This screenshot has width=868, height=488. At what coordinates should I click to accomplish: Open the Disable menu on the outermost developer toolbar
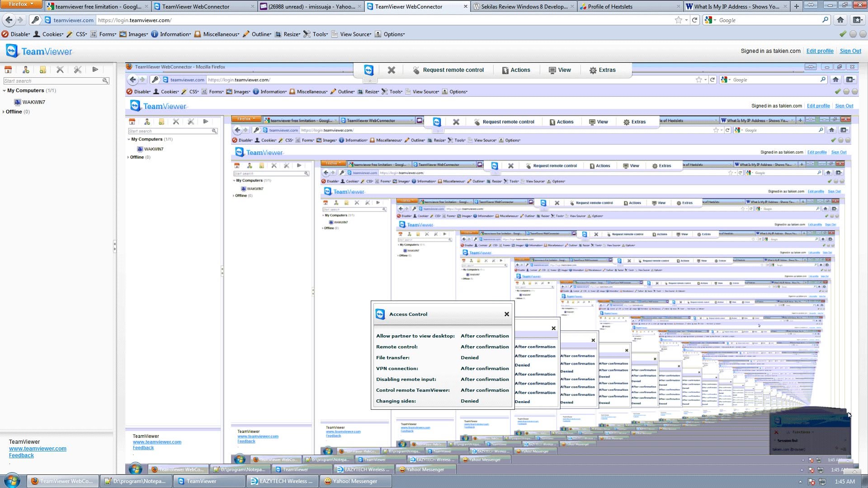click(x=16, y=34)
